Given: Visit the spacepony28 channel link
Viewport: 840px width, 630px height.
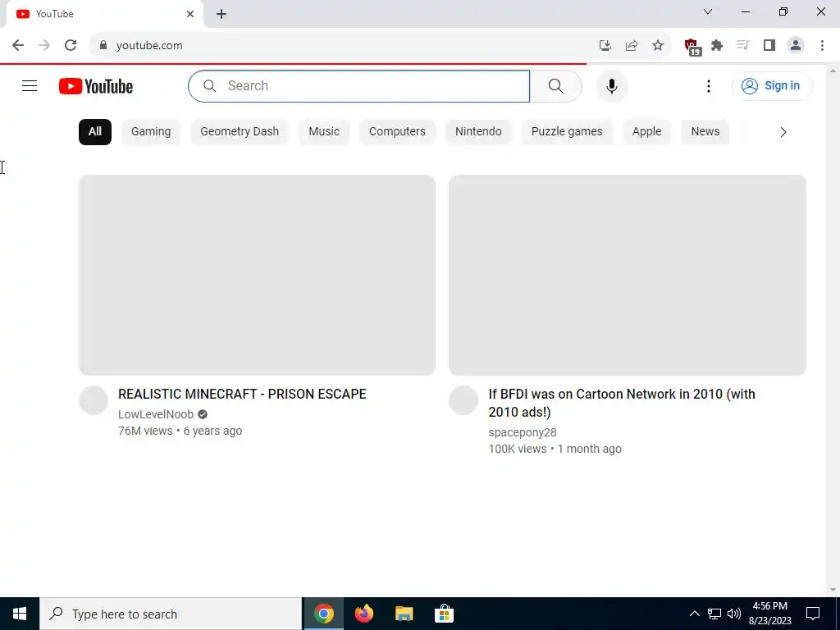Looking at the screenshot, I should tap(523, 432).
